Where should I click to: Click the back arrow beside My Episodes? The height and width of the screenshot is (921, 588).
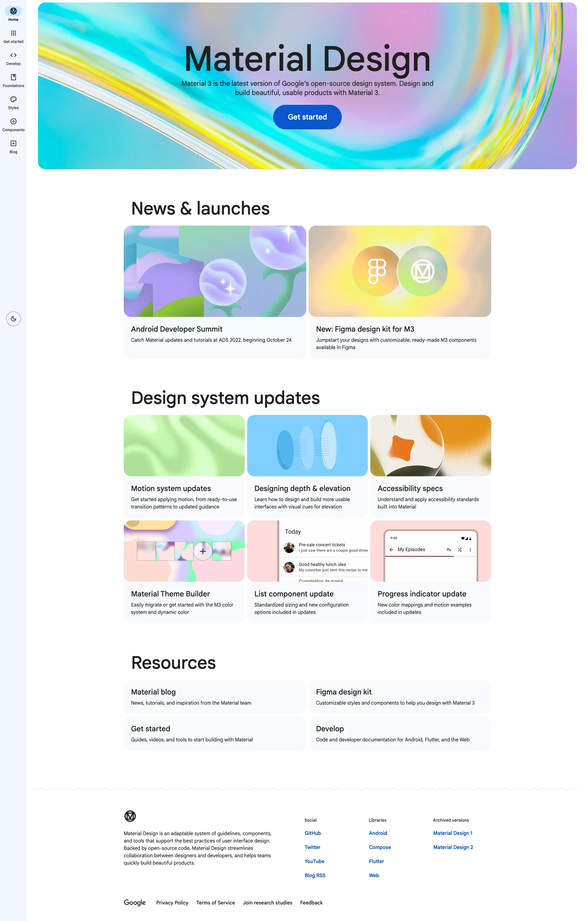coord(391,550)
